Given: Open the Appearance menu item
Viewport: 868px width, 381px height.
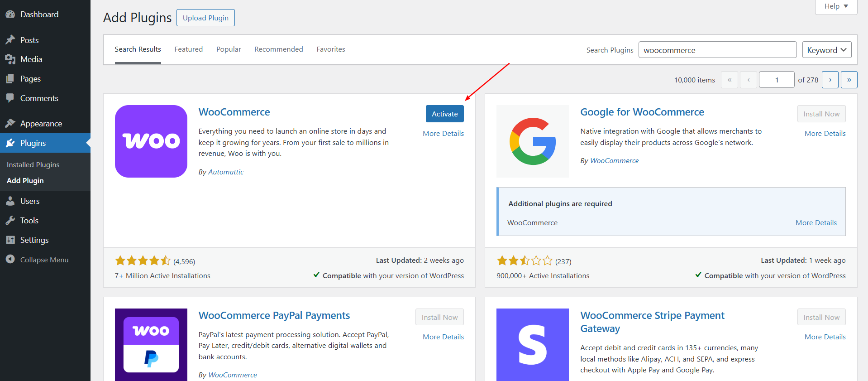Looking at the screenshot, I should coord(45,123).
